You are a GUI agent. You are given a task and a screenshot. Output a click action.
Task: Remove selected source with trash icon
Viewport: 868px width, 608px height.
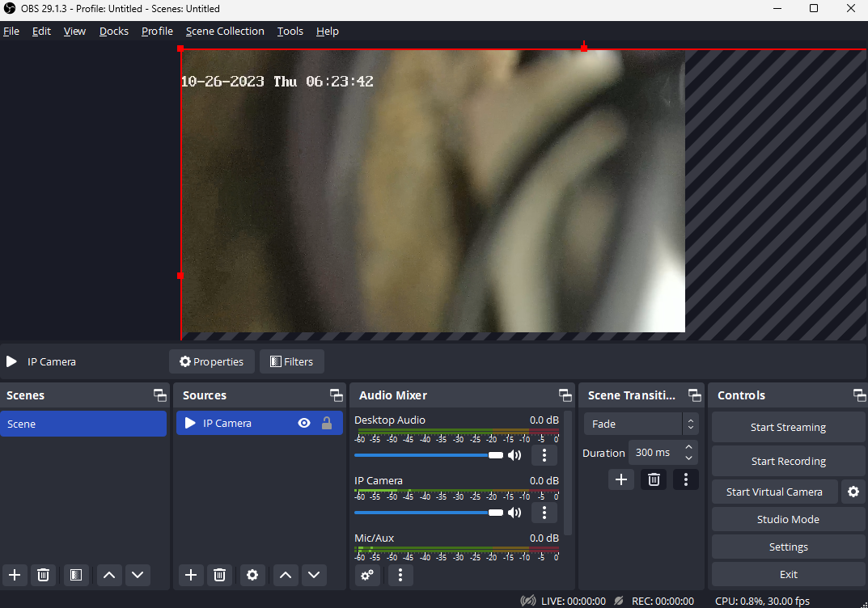[x=219, y=575]
